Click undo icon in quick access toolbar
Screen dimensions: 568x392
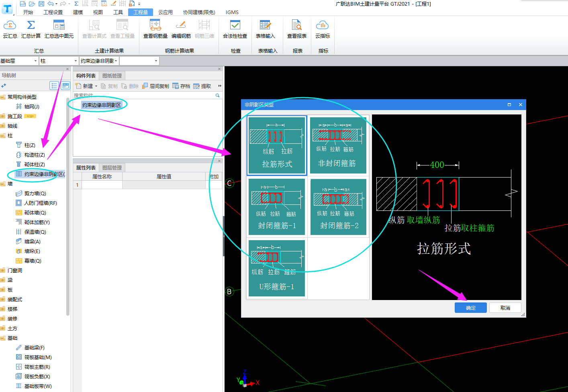[x=51, y=4]
